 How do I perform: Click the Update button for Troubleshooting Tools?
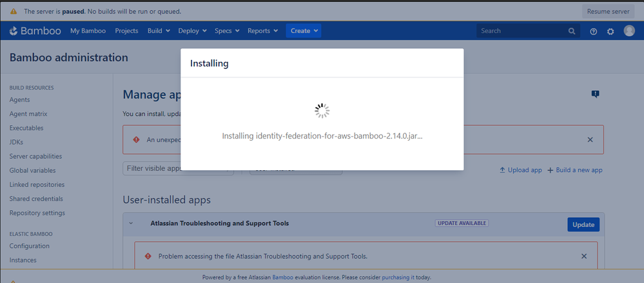[x=583, y=225]
